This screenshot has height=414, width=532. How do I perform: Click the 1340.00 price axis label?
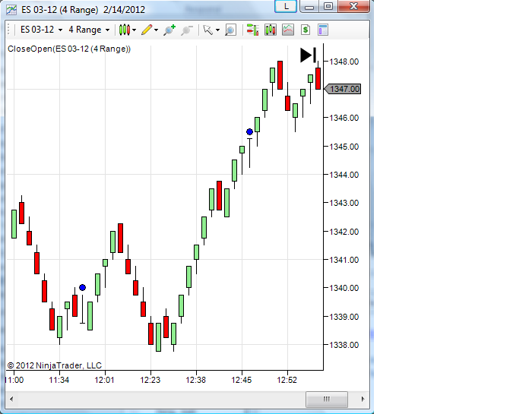(x=344, y=288)
